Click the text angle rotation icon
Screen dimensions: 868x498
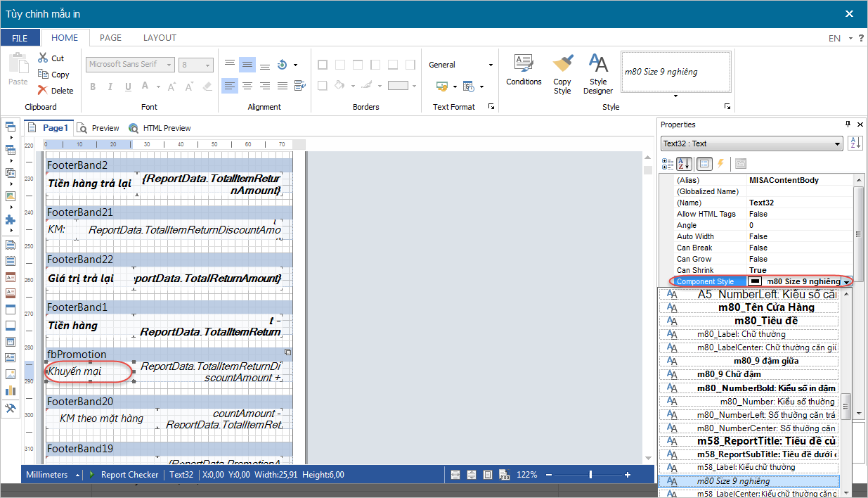[x=283, y=65]
